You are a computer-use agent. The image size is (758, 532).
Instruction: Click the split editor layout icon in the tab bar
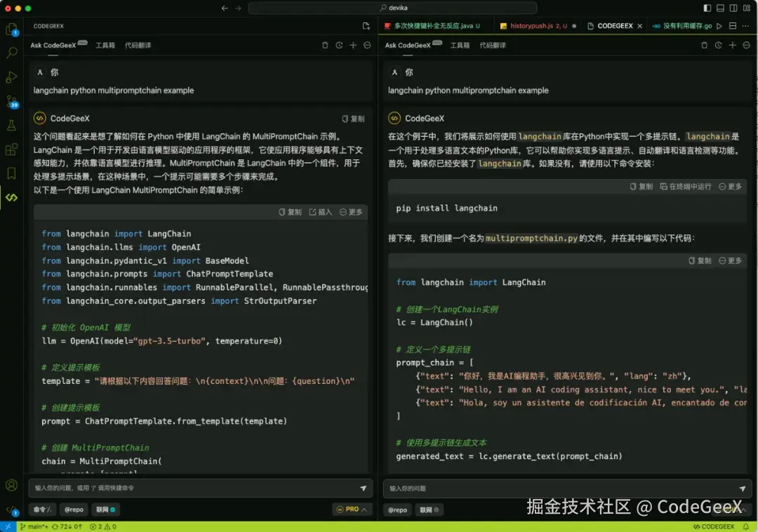(733, 25)
